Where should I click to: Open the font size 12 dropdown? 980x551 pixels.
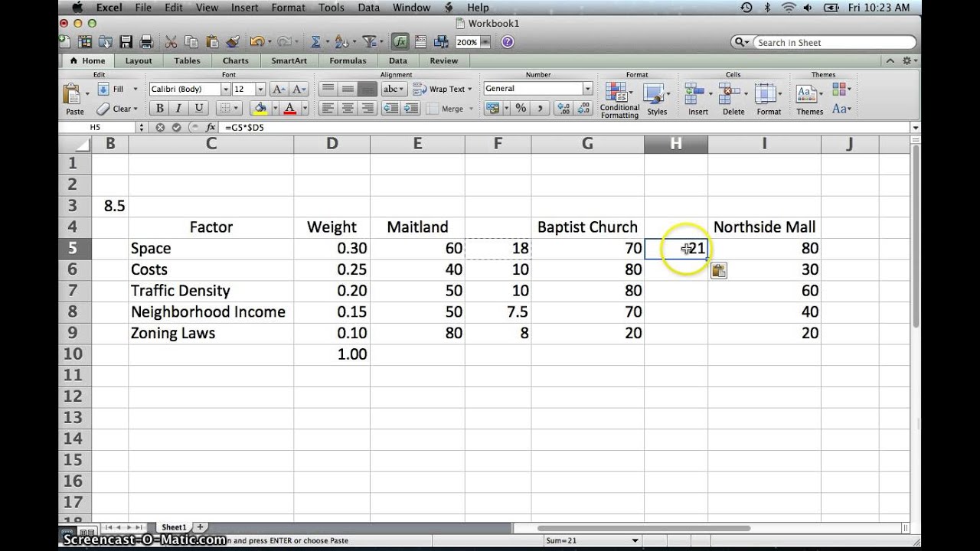(260, 89)
